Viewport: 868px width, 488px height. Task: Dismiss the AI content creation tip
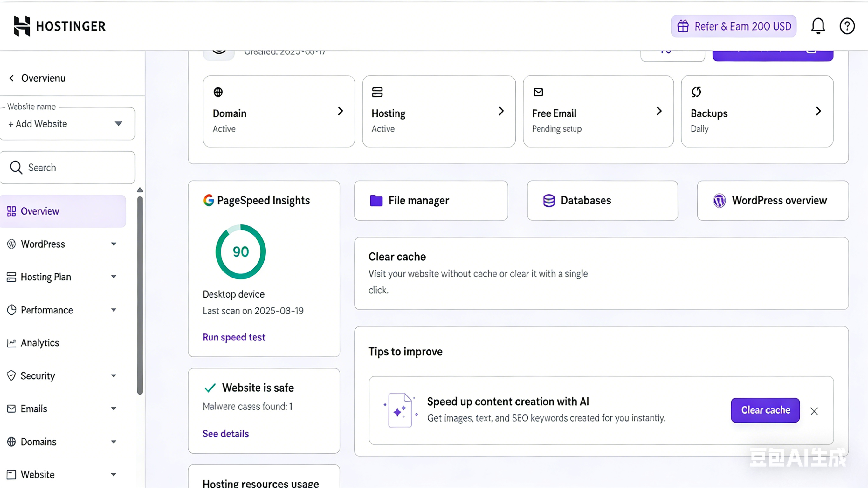pyautogui.click(x=814, y=411)
